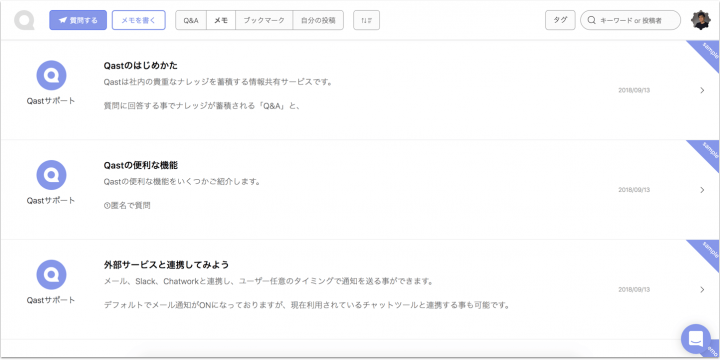Open the chat support bubble icon
Screen dimensions: 720x360
tap(696, 339)
